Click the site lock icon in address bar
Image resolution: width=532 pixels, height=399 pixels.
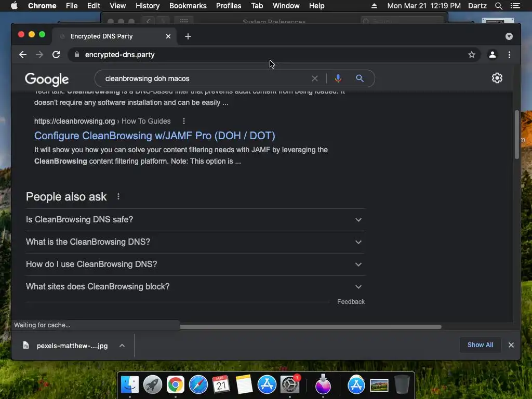click(77, 55)
